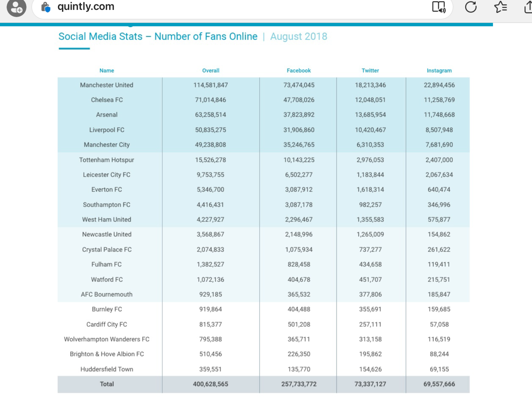The width and height of the screenshot is (532, 399).
Task: Select Instagram value 346,996
Action: click(x=439, y=205)
